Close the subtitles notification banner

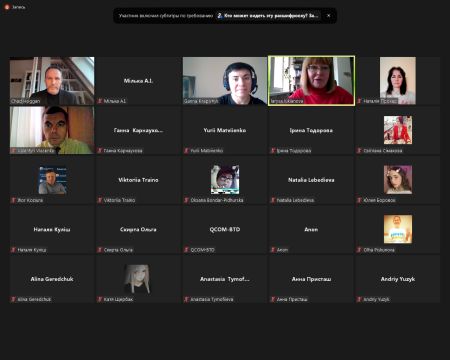pyautogui.click(x=328, y=16)
